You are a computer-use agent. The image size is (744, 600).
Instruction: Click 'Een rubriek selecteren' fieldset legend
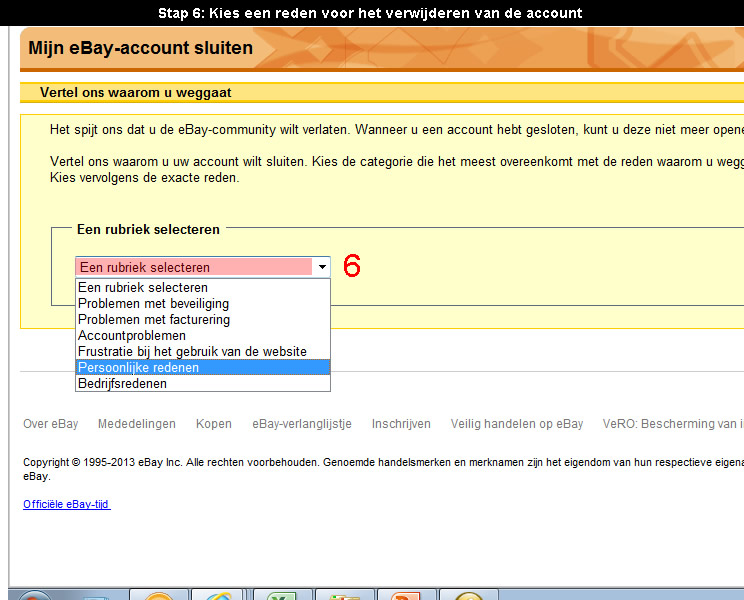coord(148,230)
